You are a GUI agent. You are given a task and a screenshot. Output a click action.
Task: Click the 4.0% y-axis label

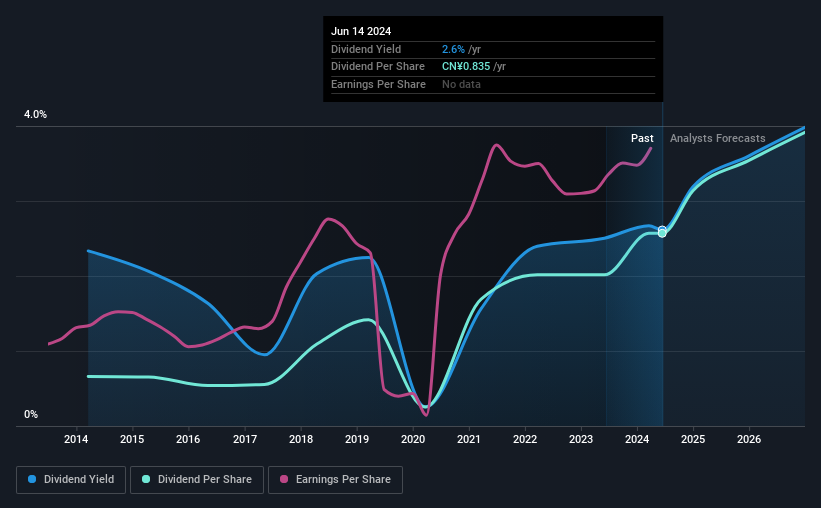(x=35, y=114)
